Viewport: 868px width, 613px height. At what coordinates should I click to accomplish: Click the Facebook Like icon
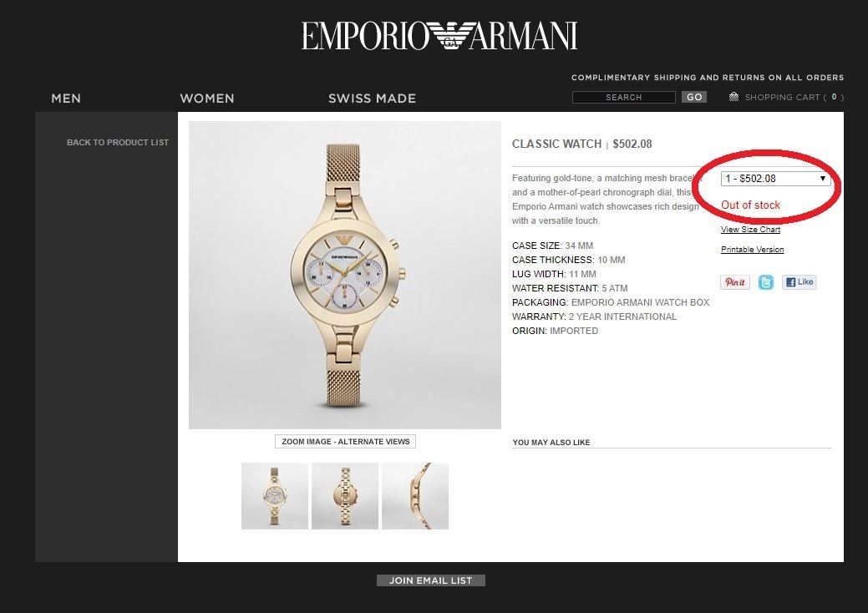coord(799,282)
